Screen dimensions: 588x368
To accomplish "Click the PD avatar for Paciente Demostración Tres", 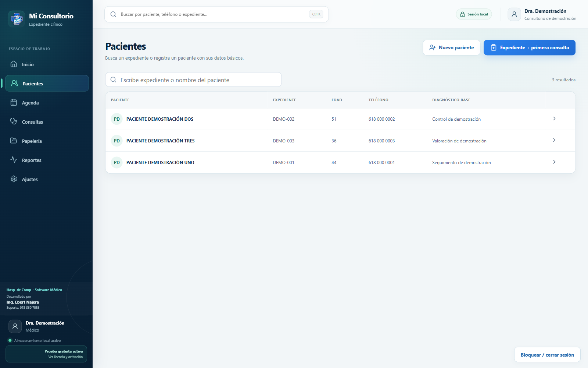I will pyautogui.click(x=117, y=141).
